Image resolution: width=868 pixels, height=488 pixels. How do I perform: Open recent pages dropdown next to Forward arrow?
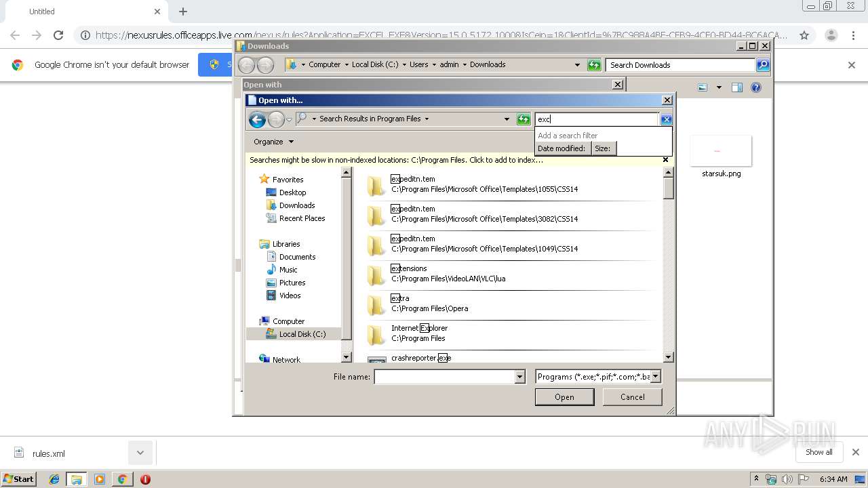point(289,120)
